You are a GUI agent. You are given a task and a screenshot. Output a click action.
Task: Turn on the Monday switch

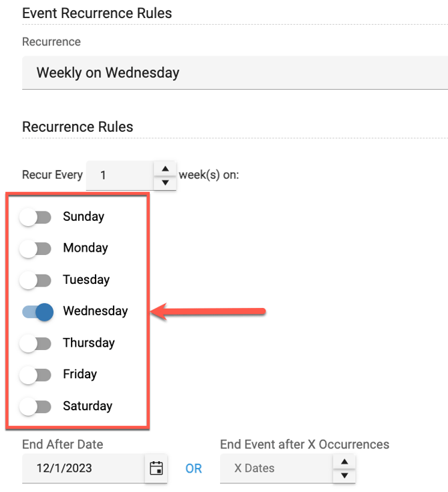click(x=35, y=248)
